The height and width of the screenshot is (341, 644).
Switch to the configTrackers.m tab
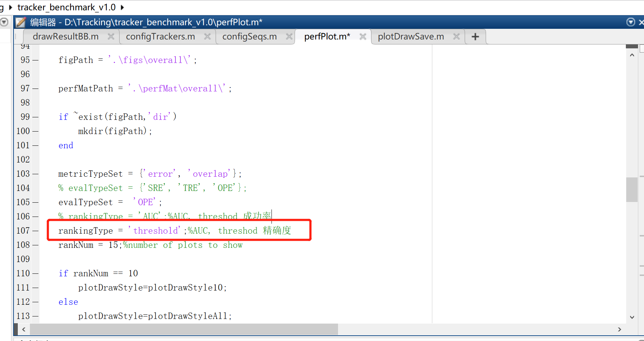pyautogui.click(x=160, y=37)
